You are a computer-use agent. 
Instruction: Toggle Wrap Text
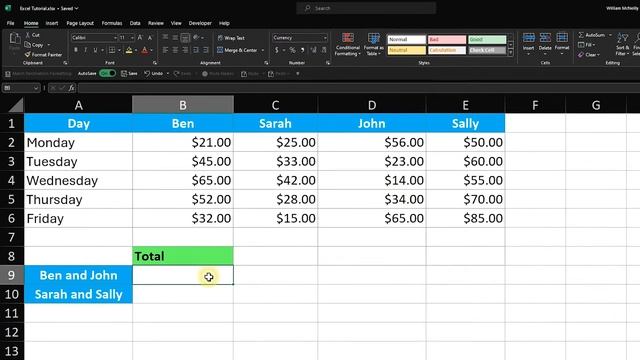pyautogui.click(x=231, y=38)
